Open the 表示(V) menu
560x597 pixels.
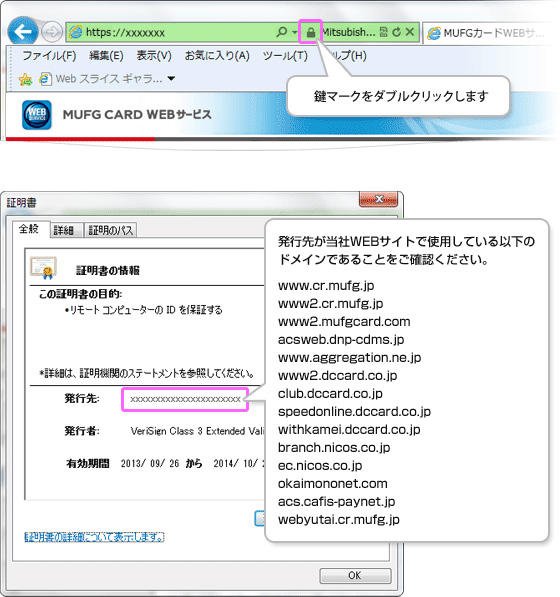point(154,56)
